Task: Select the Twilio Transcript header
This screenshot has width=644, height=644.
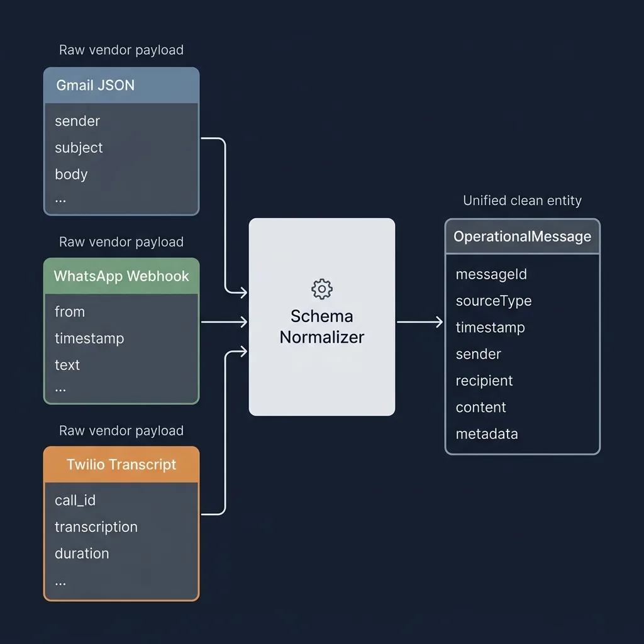Action: pyautogui.click(x=121, y=465)
